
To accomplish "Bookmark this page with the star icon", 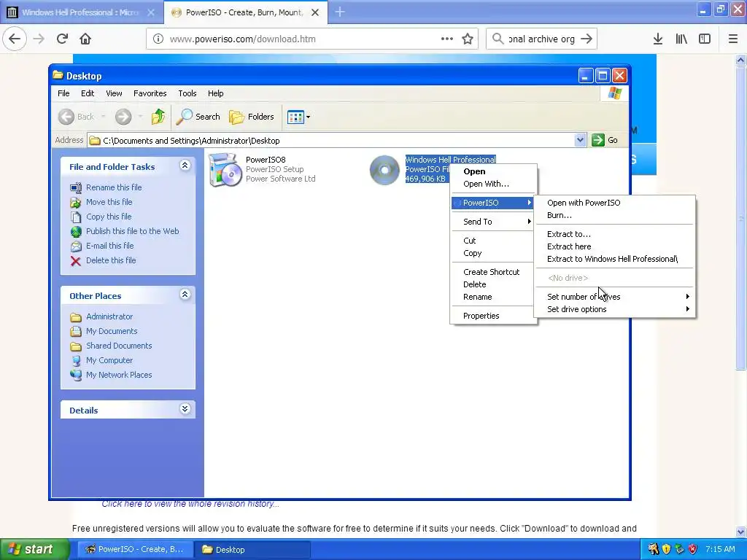I will pyautogui.click(x=468, y=39).
